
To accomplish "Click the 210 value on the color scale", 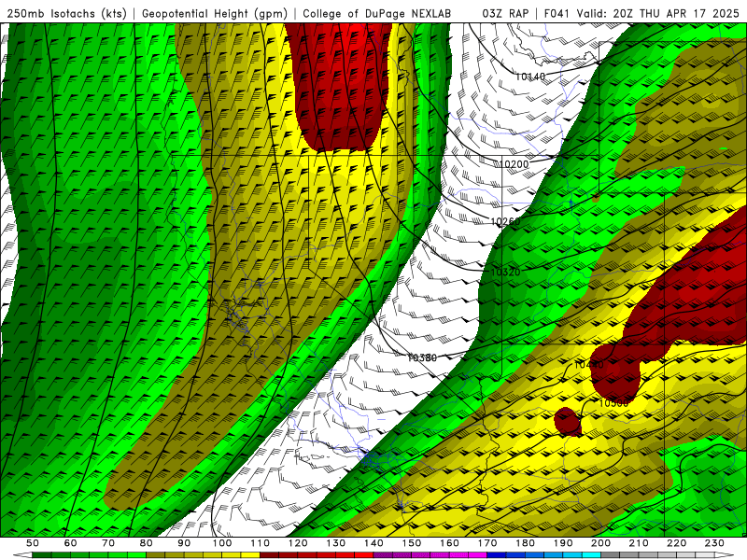I will (640, 543).
